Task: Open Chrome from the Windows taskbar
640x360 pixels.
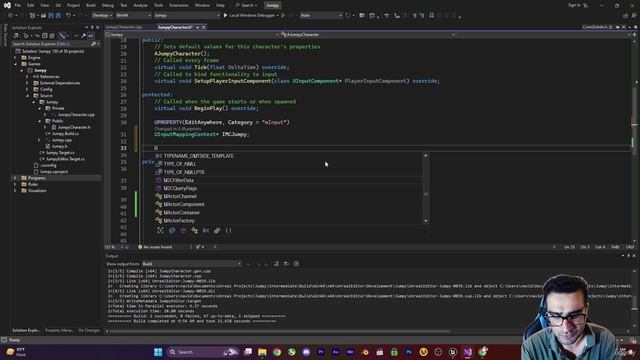Action: pyautogui.click(x=277, y=352)
